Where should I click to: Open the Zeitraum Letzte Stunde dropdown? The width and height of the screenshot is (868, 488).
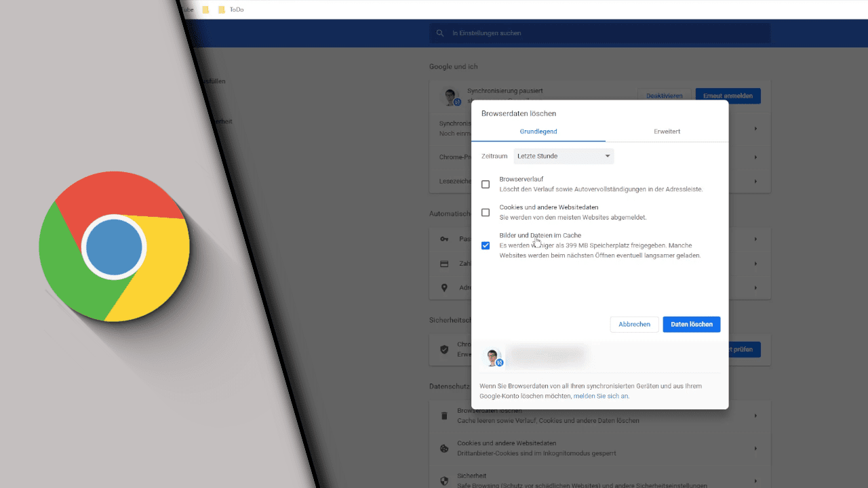564,156
